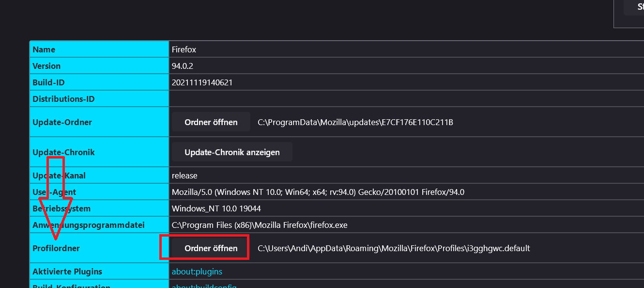Click the Aktivierte Plugins row header
Screen dimensions: 644x288
(67, 272)
